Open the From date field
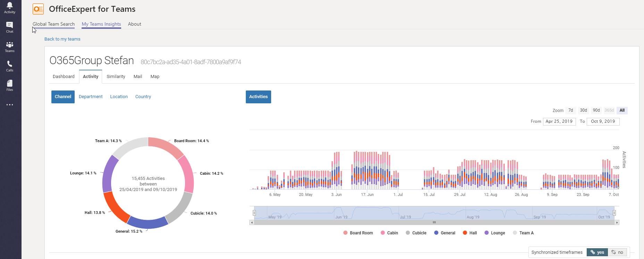The height and width of the screenshot is (259, 644). coord(559,121)
